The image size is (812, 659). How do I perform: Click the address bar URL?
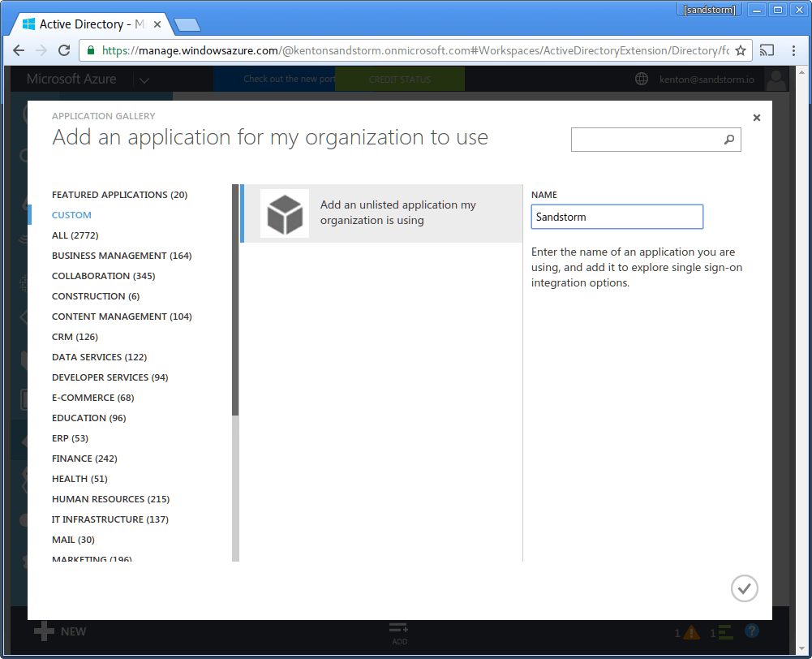point(415,50)
